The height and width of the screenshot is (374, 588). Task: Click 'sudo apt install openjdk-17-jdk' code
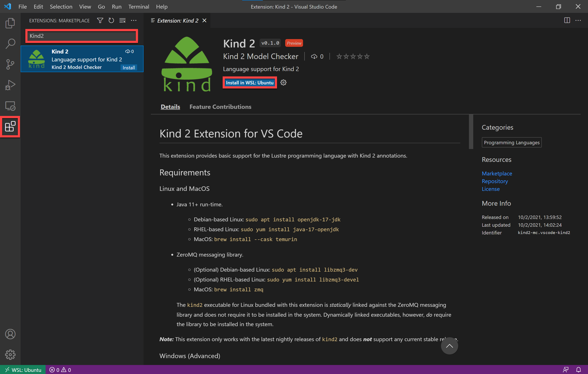tap(293, 219)
